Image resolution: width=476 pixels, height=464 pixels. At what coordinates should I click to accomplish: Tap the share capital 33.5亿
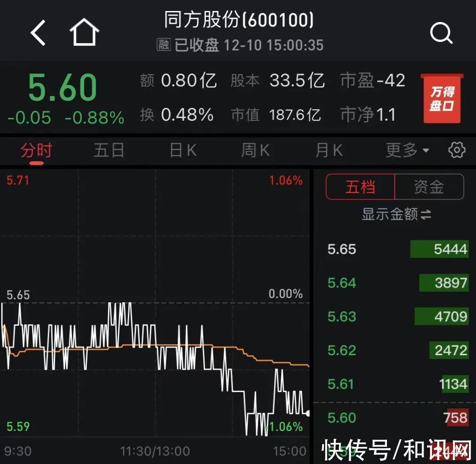click(297, 81)
